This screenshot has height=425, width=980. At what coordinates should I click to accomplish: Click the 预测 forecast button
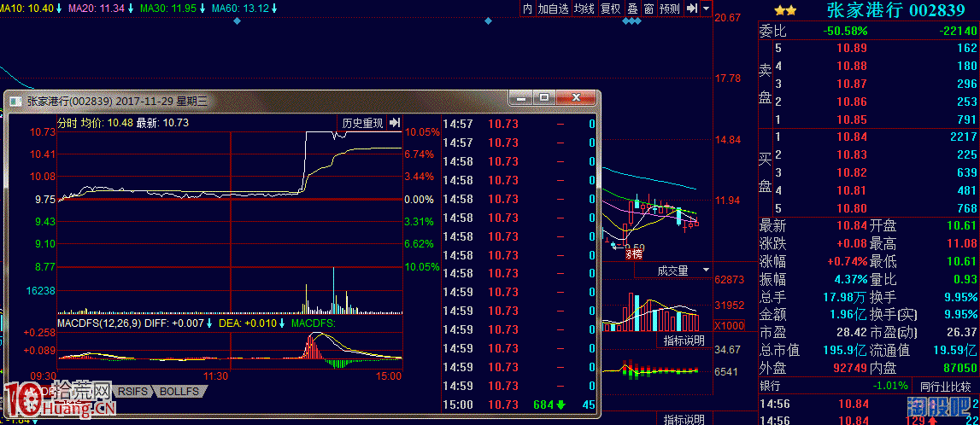[670, 9]
